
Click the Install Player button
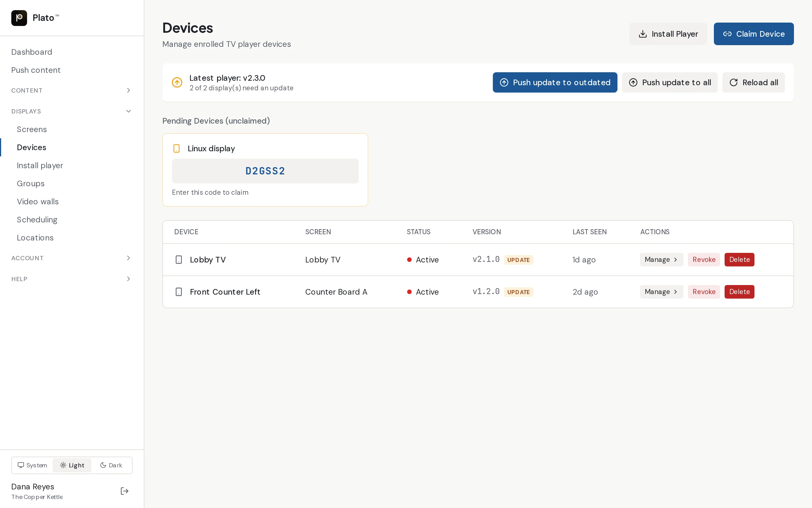668,34
